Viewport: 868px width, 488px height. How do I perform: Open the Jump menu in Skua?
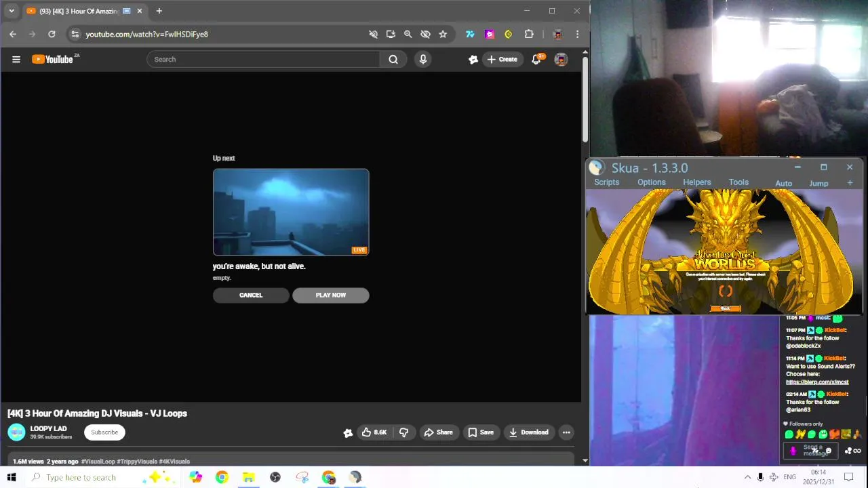(x=818, y=184)
